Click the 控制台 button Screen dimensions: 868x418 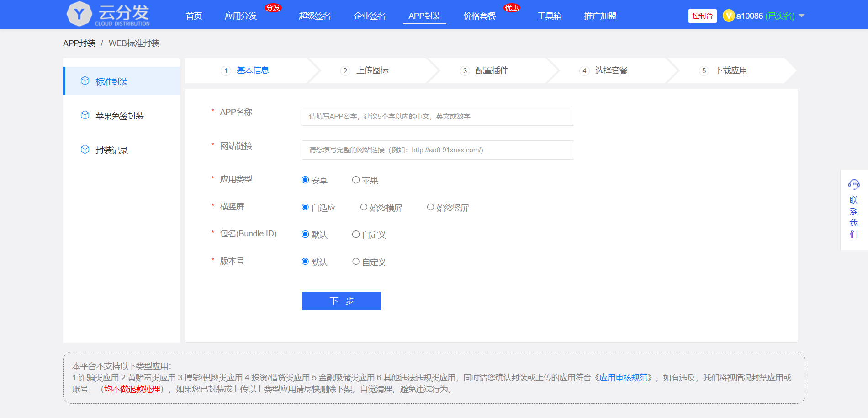tap(702, 16)
